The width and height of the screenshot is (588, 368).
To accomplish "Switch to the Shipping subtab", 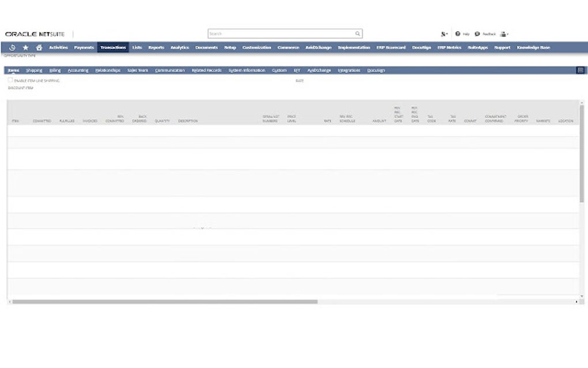I will click(x=34, y=70).
